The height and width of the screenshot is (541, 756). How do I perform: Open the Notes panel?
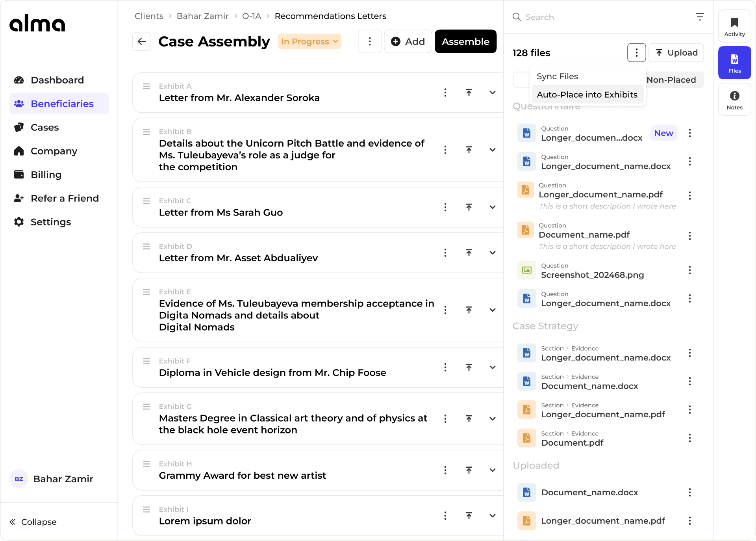(735, 100)
